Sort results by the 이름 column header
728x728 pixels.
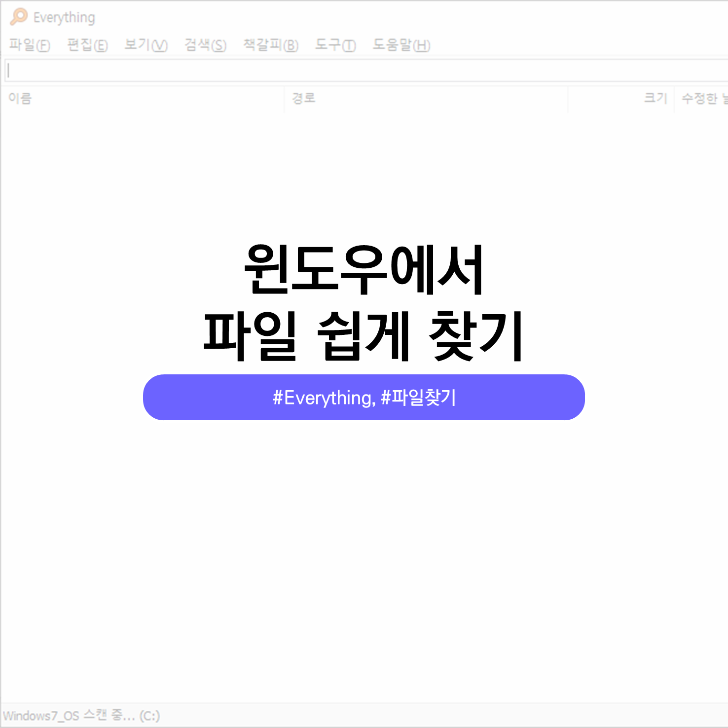coord(143,99)
